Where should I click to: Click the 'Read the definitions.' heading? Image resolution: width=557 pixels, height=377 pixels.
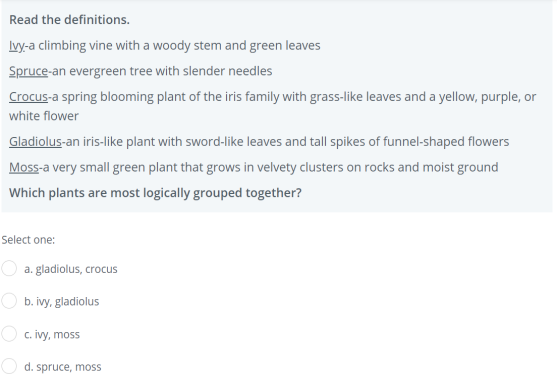click(69, 20)
